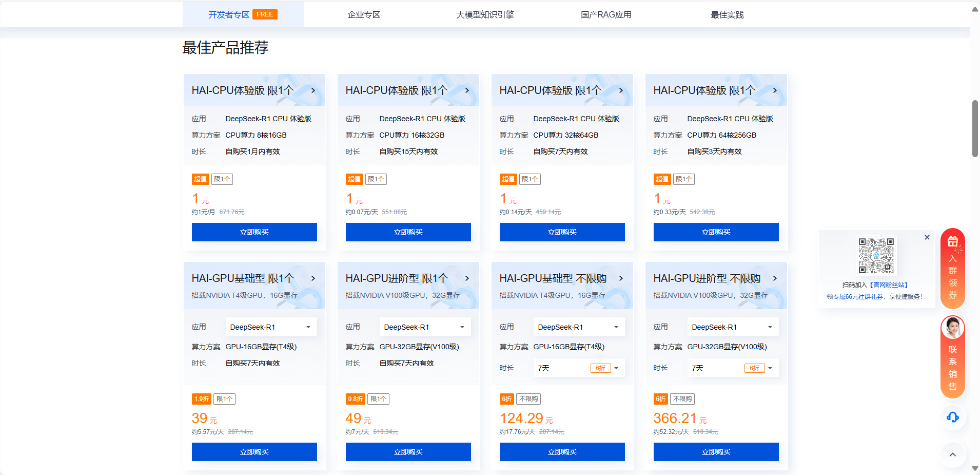Click the FREE badge on 开发者专区

(x=265, y=14)
